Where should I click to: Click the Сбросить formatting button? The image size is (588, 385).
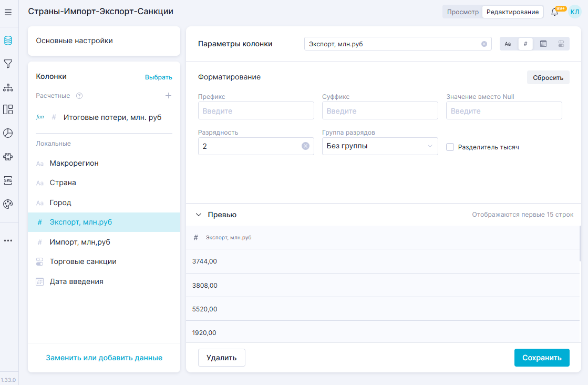(548, 77)
